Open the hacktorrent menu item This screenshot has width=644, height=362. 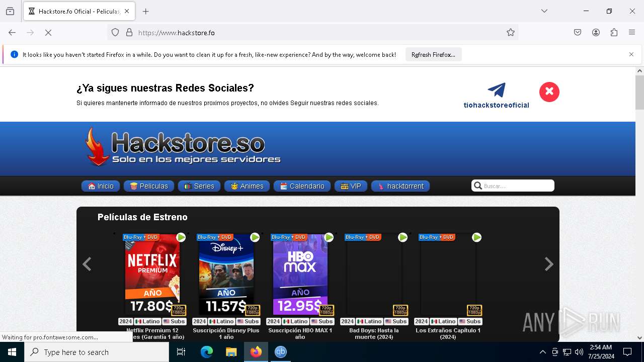[x=400, y=186]
